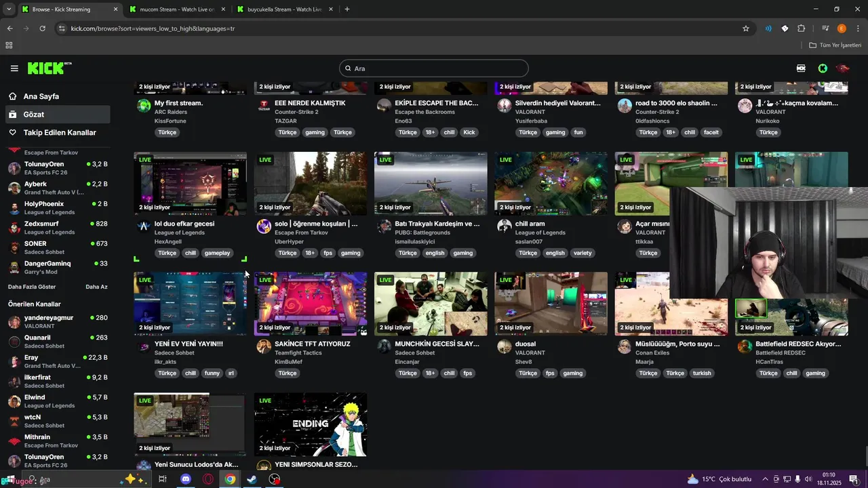Open Task View on the taskbar
The width and height of the screenshot is (868, 488).
click(163, 479)
